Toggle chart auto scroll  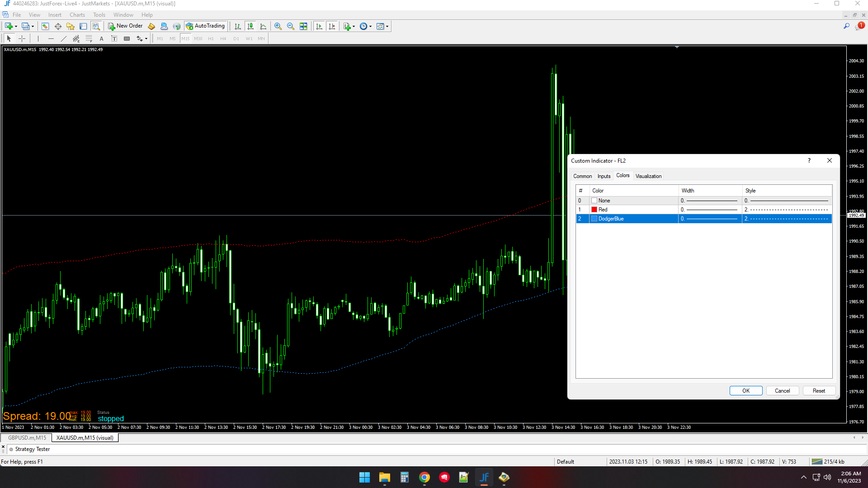(x=319, y=26)
